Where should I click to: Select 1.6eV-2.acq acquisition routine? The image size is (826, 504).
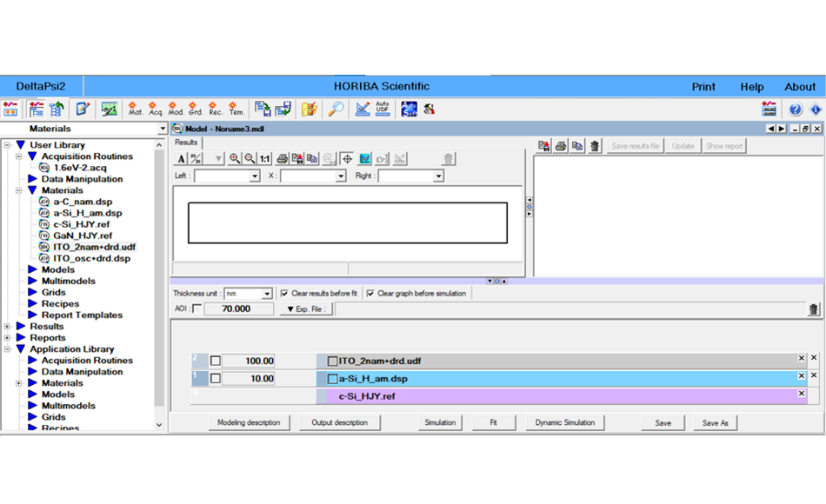(79, 168)
